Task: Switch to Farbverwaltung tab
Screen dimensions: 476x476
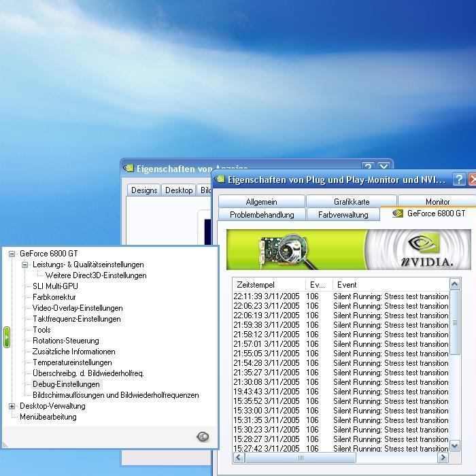Action: (x=343, y=215)
